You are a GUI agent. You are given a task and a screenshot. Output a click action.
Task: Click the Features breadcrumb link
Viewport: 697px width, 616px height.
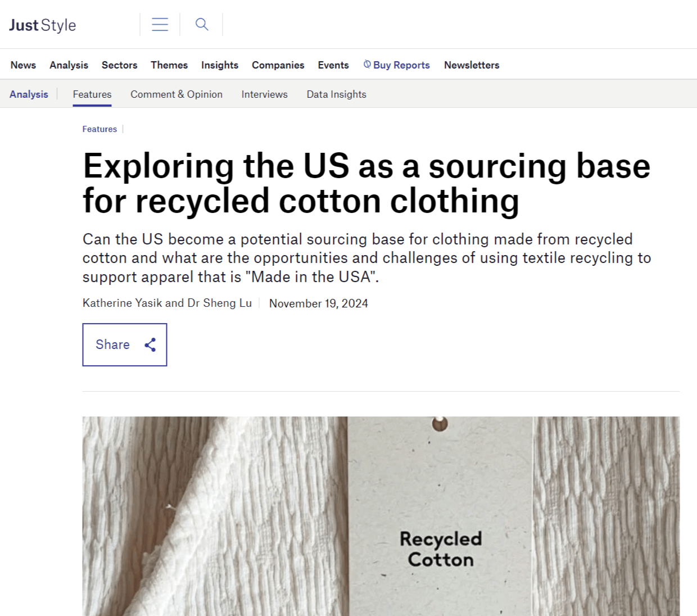99,129
